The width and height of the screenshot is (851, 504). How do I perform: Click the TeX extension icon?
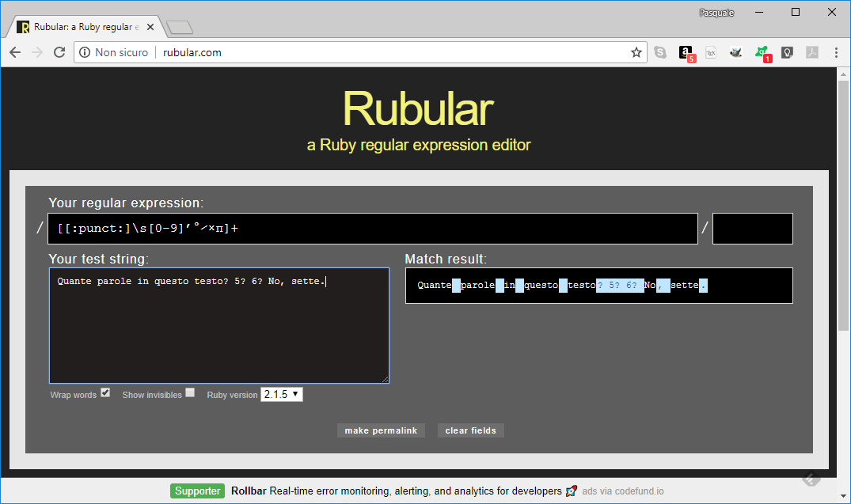(x=710, y=52)
